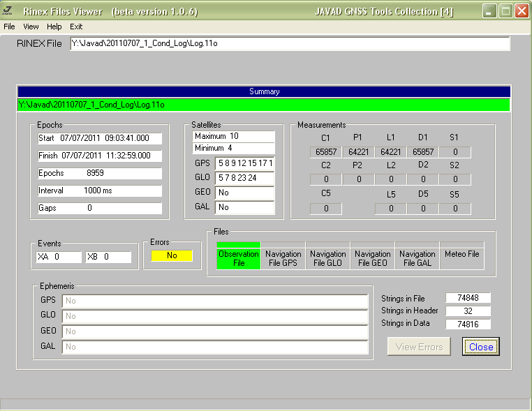This screenshot has width=532, height=411.
Task: Click the GLO satellites list field
Action: (245, 178)
